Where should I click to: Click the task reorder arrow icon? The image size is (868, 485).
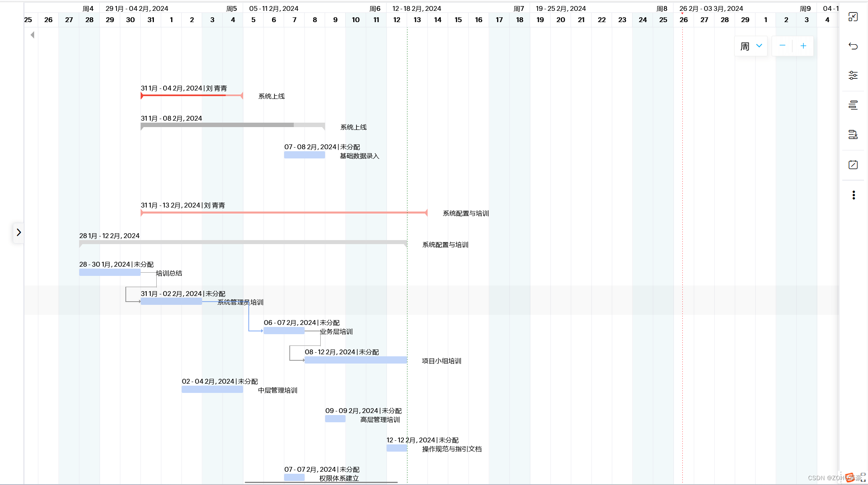coord(853,134)
